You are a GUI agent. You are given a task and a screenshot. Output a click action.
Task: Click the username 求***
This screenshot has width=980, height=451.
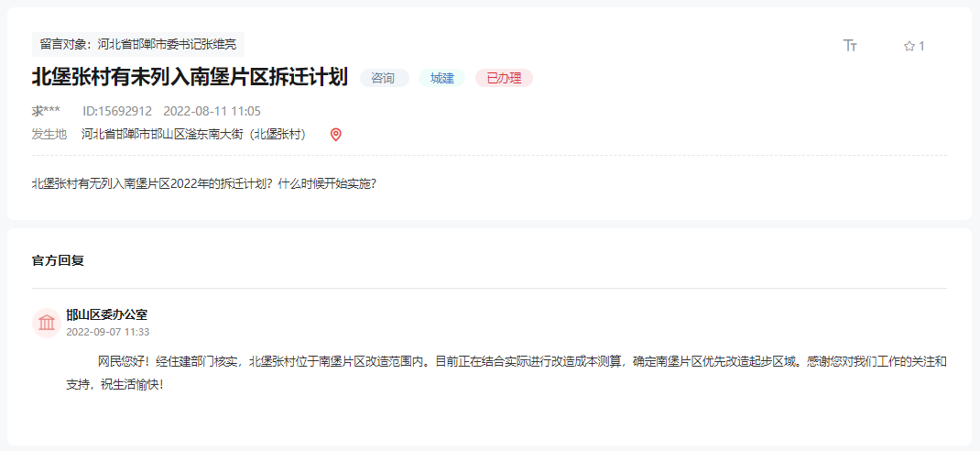(x=46, y=111)
